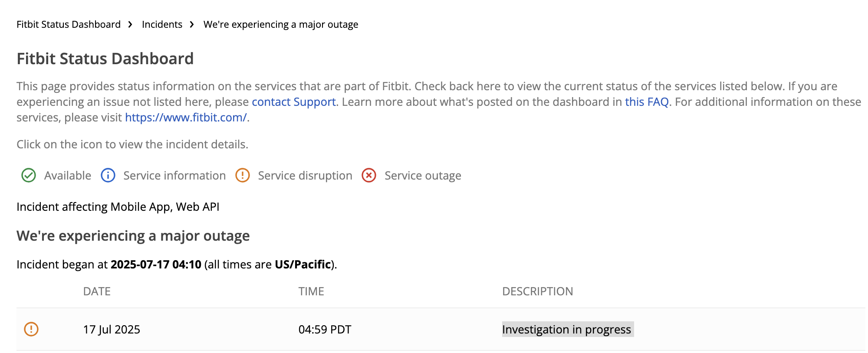Click chevron after Incidents breadcrumb

(192, 25)
